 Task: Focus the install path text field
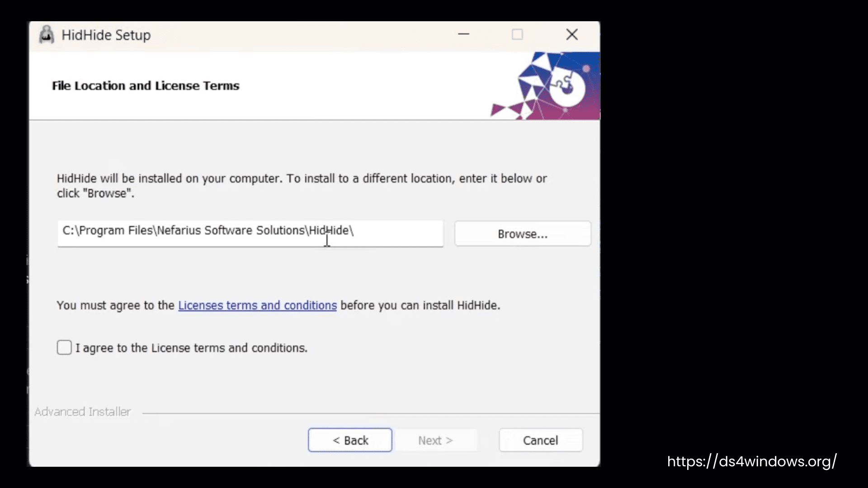(x=250, y=233)
